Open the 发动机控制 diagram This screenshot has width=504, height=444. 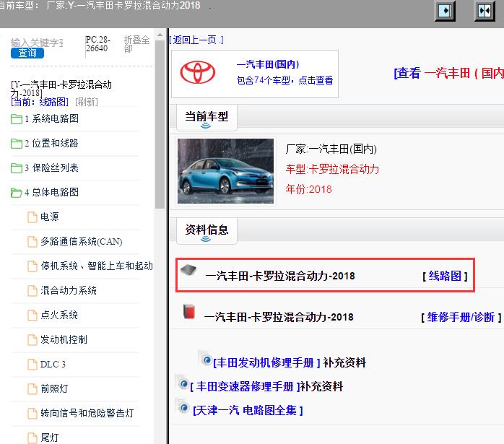[64, 339]
